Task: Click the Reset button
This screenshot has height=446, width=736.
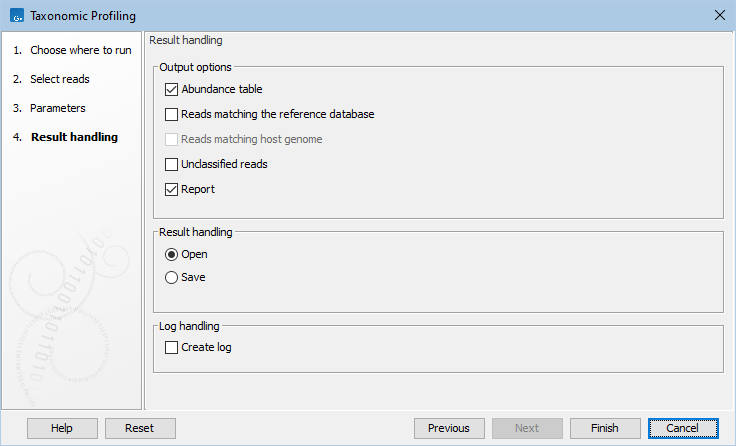Action: [x=140, y=428]
